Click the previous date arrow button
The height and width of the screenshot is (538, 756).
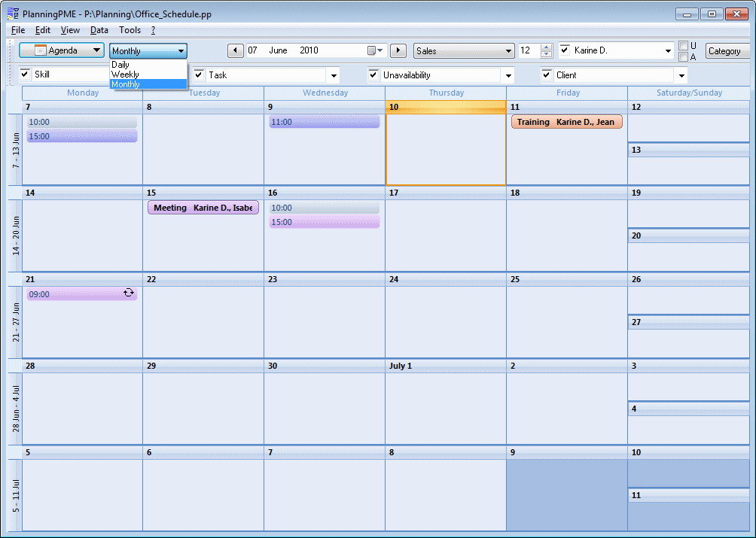coord(235,50)
